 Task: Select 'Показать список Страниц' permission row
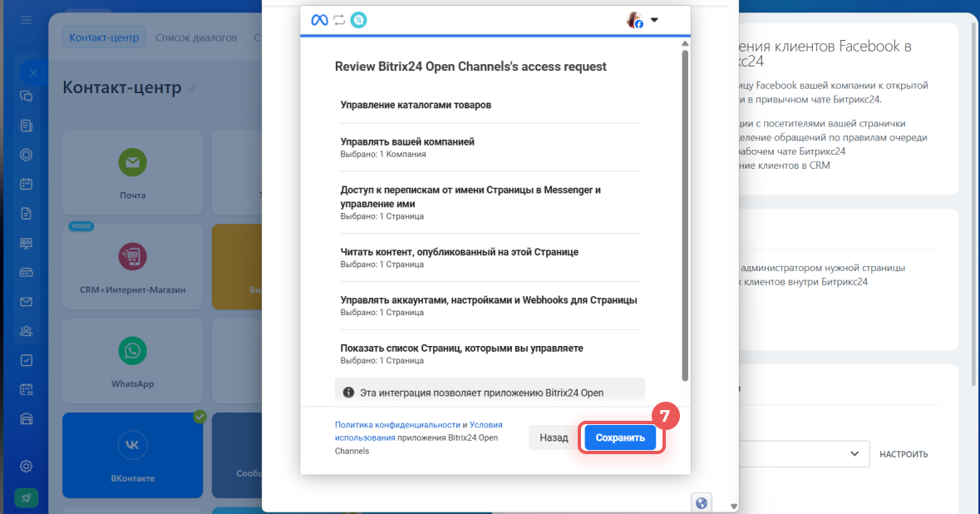(490, 354)
